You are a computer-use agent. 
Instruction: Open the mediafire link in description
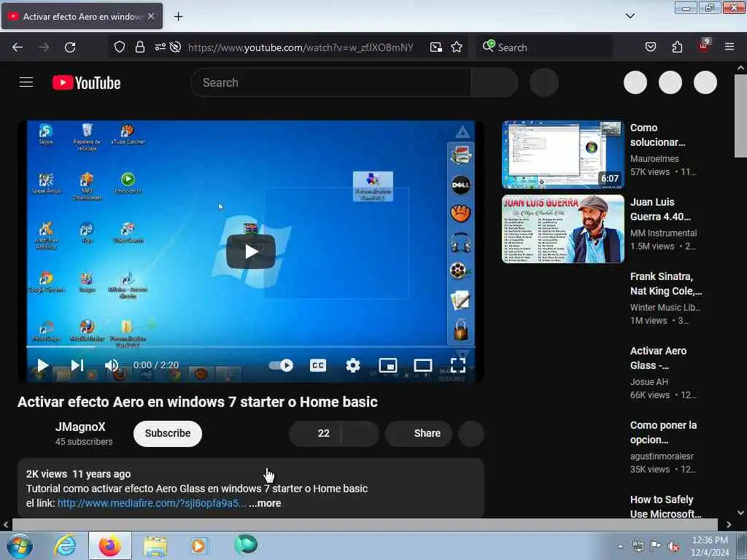pyautogui.click(x=152, y=503)
